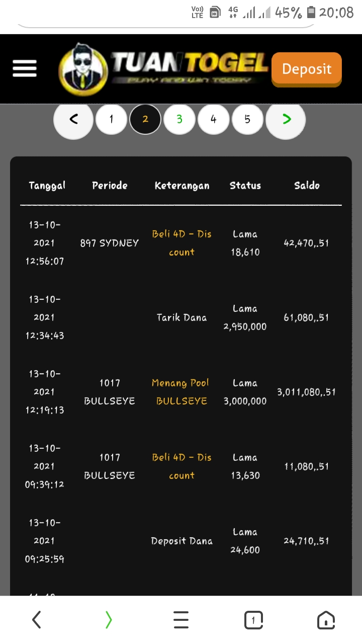Select page 1 in pagination
Viewport: 362px width, 644px height.
point(111,119)
